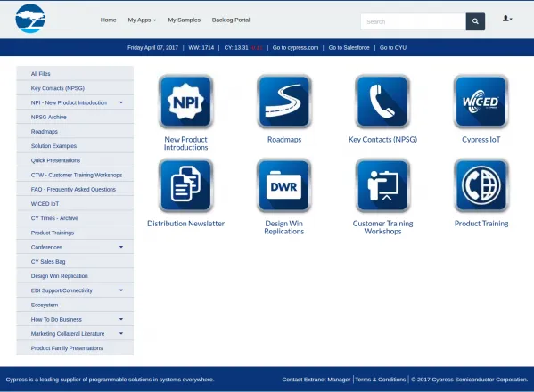Open Solution Examples sidebar entry
This screenshot has height=392, width=534.
[x=75, y=145]
